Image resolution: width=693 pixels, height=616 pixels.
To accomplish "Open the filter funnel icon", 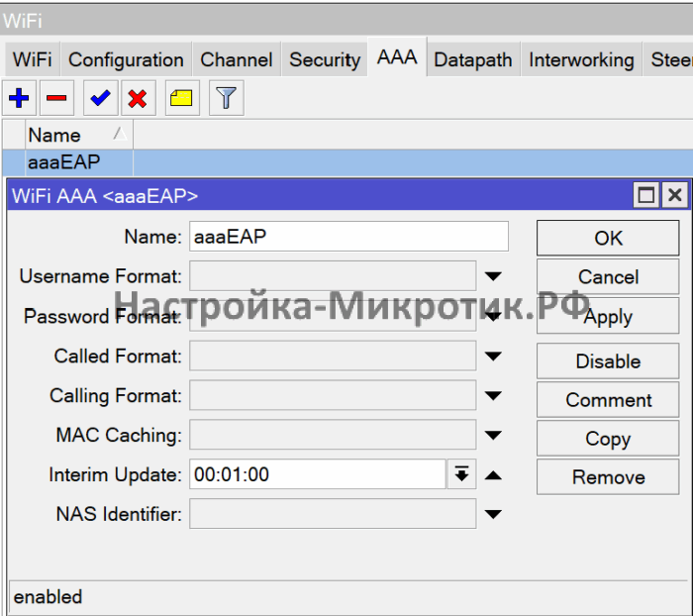I will (226, 98).
